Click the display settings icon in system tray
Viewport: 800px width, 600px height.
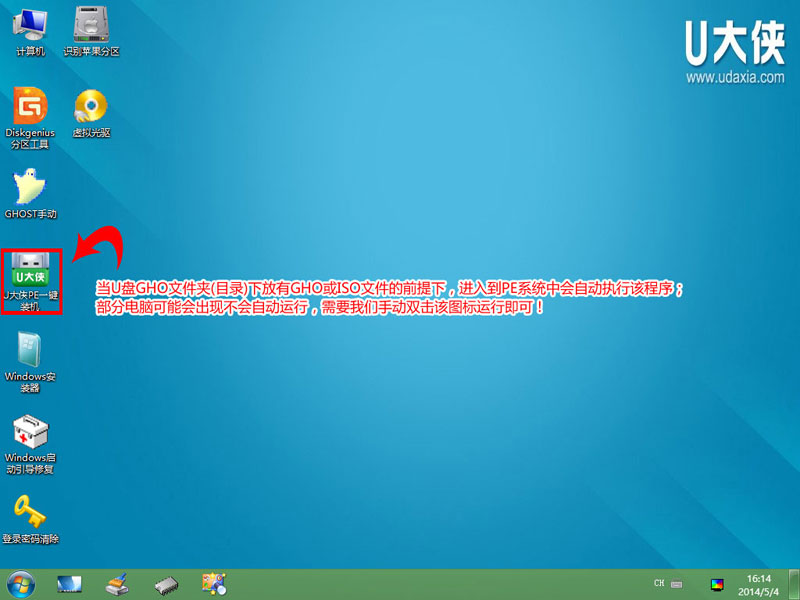coord(718,585)
